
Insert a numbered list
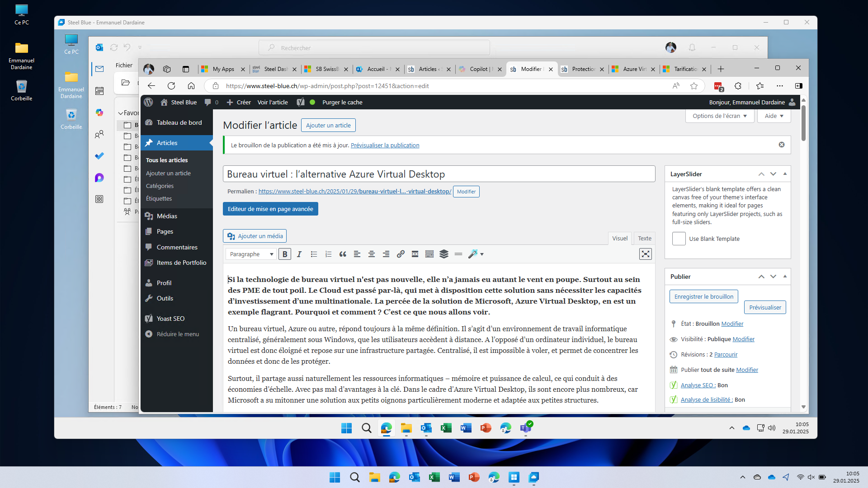pos(328,254)
